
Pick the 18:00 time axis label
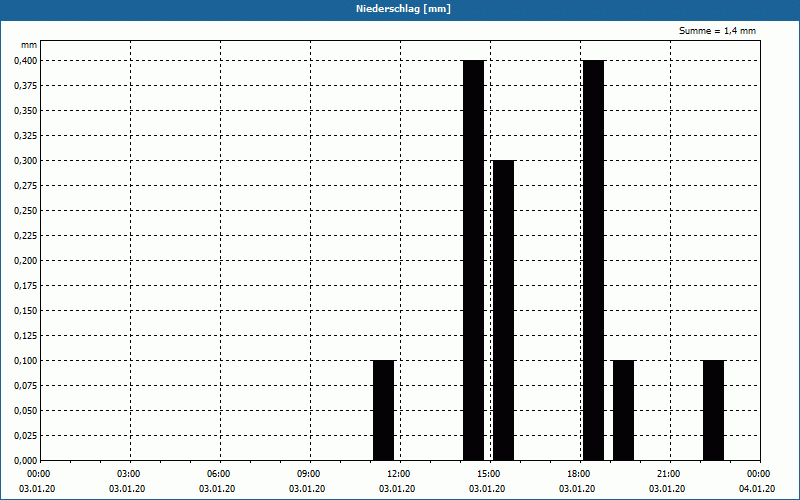[579, 474]
